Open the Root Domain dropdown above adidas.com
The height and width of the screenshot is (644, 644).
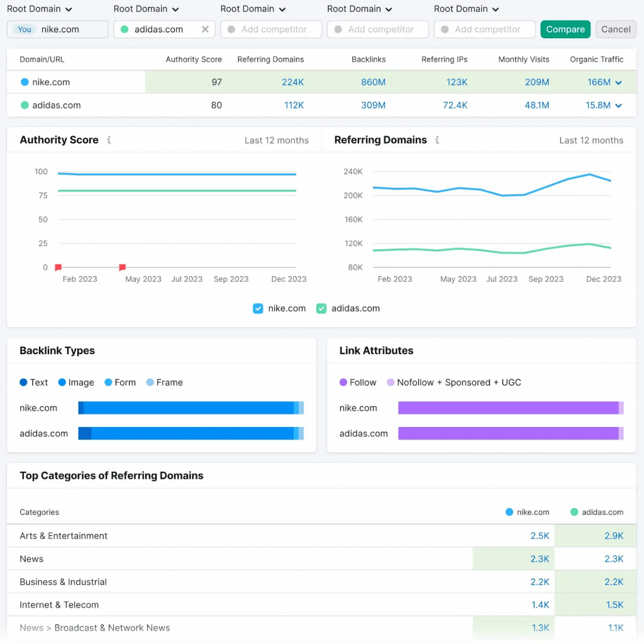pyautogui.click(x=146, y=9)
